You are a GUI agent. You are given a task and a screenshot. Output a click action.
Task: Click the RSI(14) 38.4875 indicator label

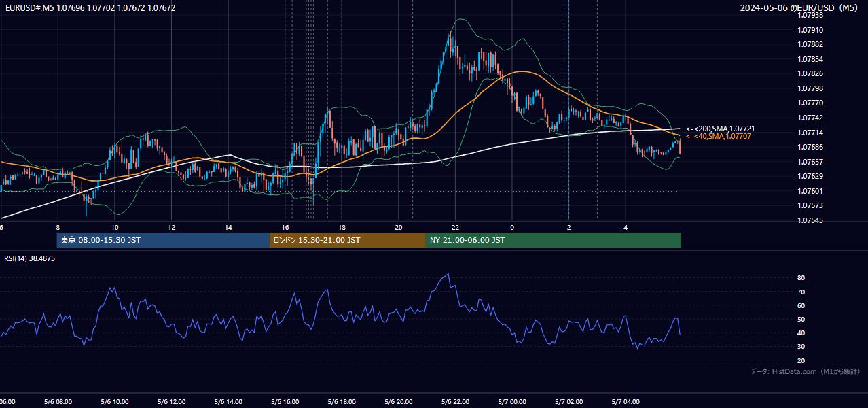(30, 258)
